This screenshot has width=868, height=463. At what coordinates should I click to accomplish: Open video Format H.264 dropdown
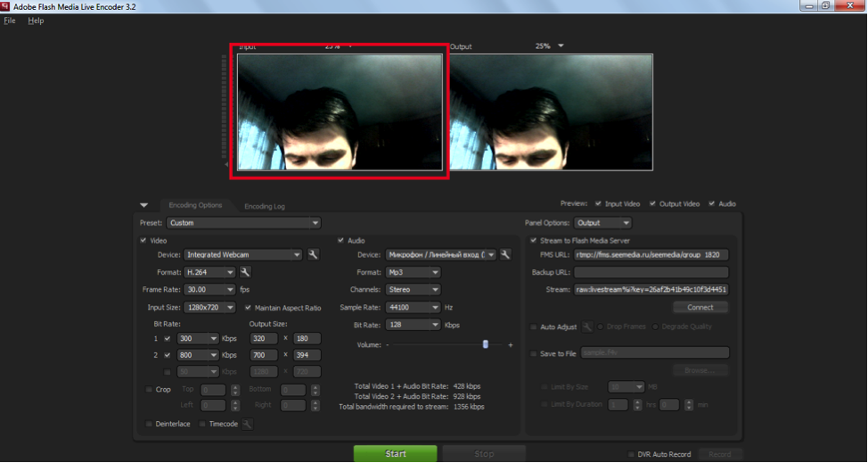(209, 272)
